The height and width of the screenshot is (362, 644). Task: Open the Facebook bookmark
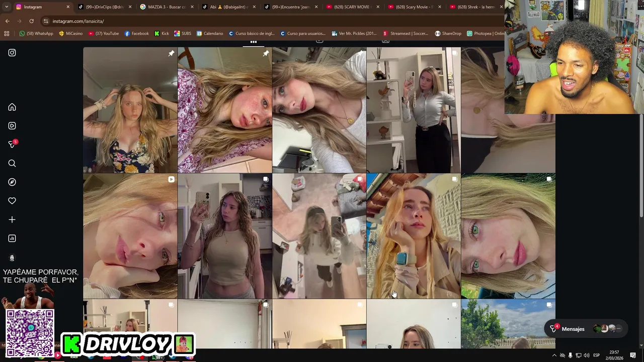click(136, 34)
